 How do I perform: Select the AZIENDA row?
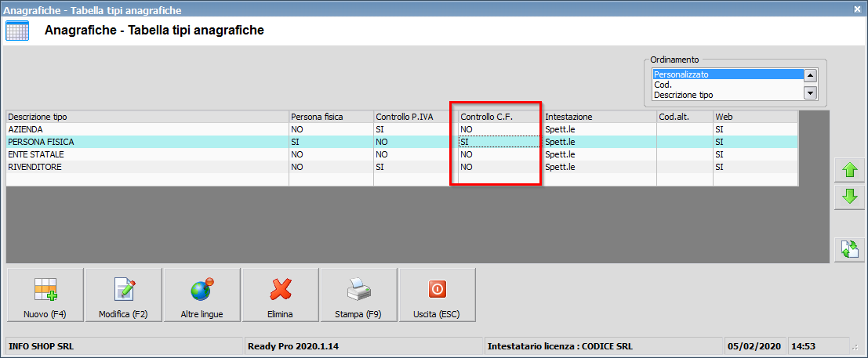click(402, 129)
